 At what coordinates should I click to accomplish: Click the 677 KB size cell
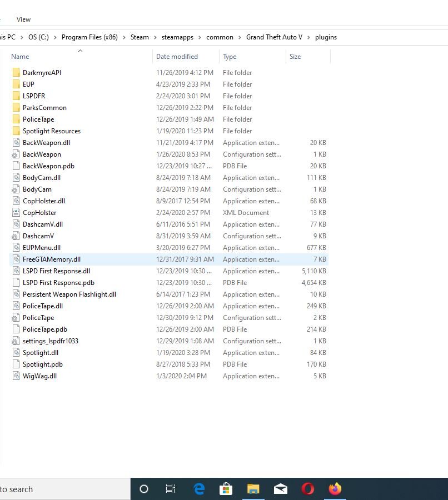point(316,248)
